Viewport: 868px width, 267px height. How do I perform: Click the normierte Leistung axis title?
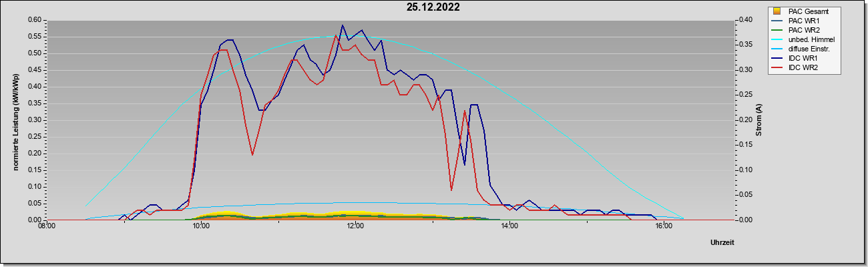click(15, 119)
